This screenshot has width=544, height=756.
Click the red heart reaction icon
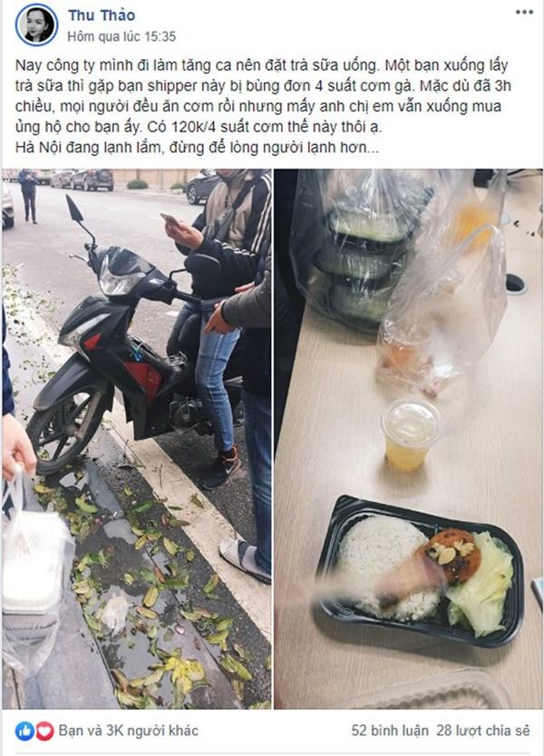[44, 731]
